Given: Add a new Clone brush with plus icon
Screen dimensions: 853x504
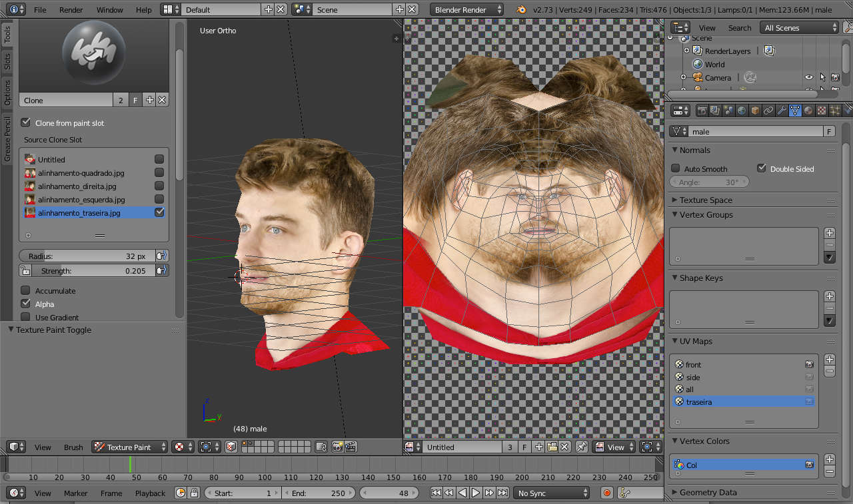Looking at the screenshot, I should pyautogui.click(x=149, y=100).
